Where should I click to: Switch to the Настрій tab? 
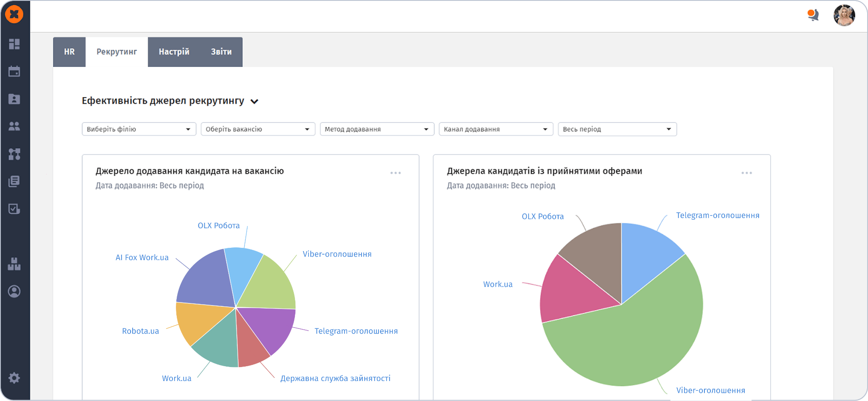pyautogui.click(x=174, y=52)
